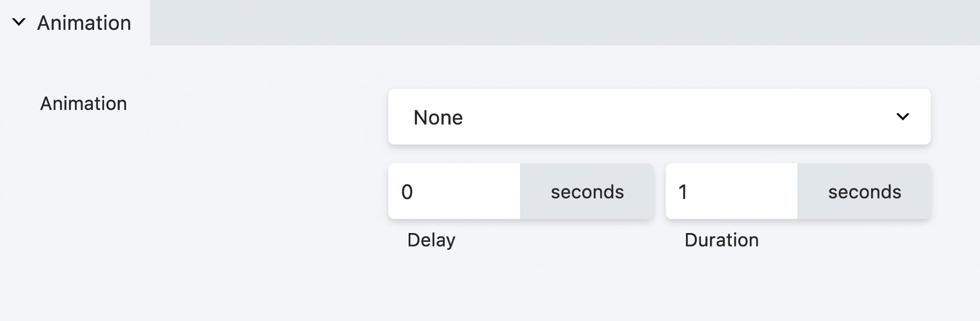The image size is (980, 321).
Task: Select None from the animation field
Action: [x=438, y=117]
